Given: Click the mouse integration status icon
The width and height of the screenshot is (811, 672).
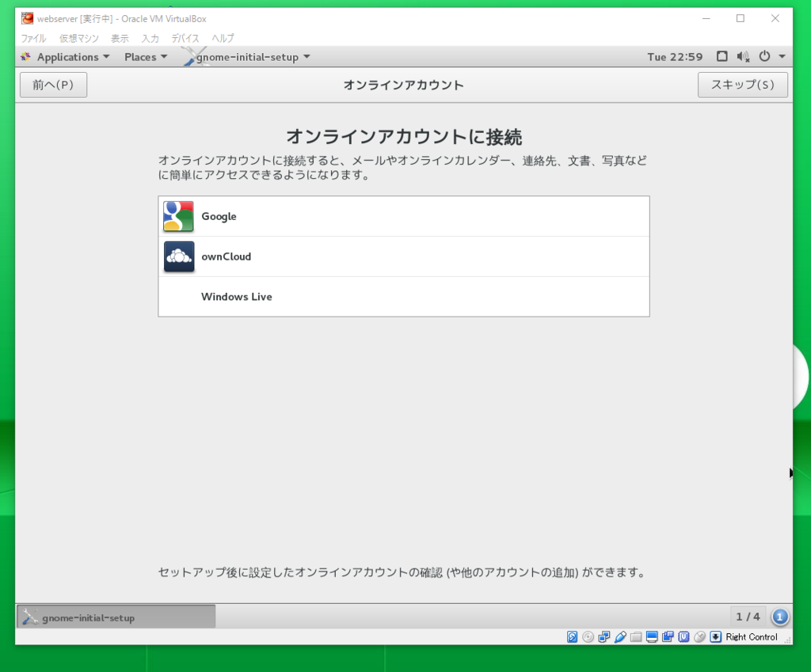Looking at the screenshot, I should pyautogui.click(x=700, y=637).
